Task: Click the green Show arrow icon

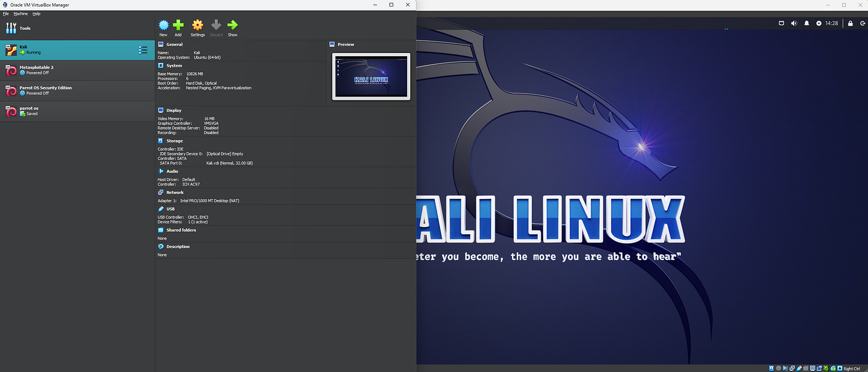Action: [232, 25]
